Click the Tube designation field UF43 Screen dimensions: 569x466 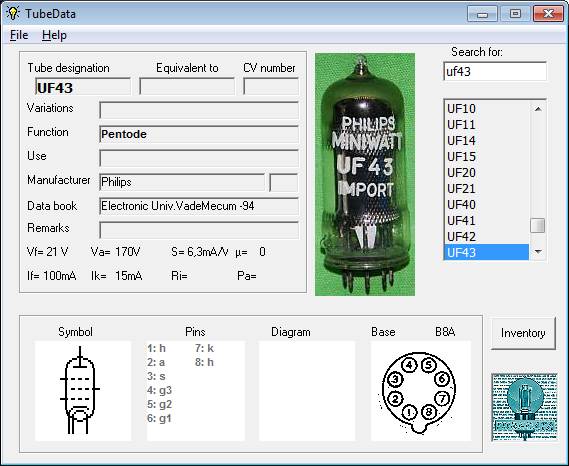tap(83, 87)
